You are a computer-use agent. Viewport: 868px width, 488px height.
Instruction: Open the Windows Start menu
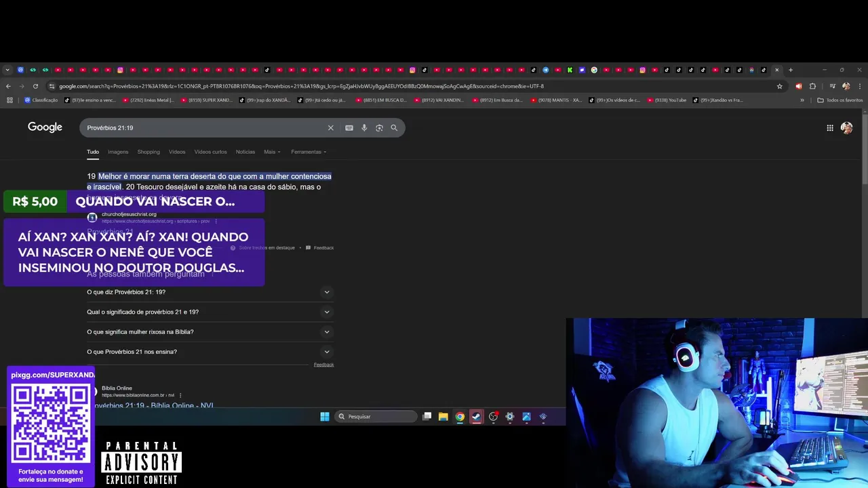pos(325,417)
